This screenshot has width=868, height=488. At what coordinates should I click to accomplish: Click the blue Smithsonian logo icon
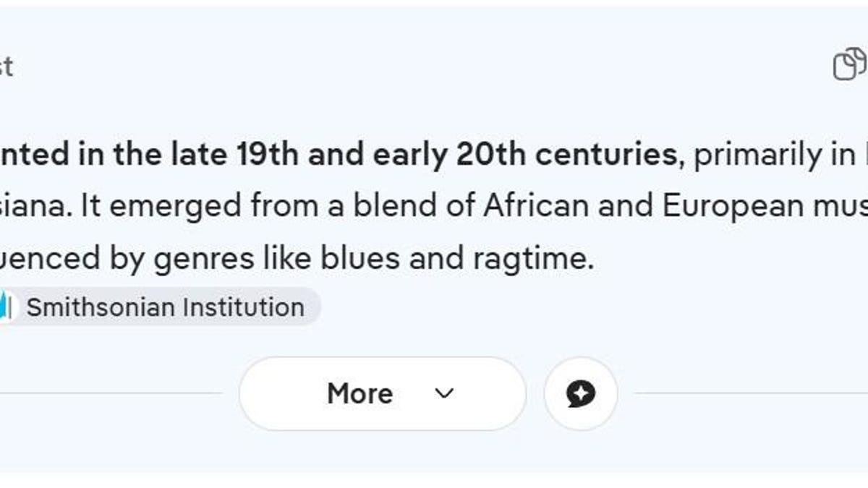pyautogui.click(x=5, y=307)
